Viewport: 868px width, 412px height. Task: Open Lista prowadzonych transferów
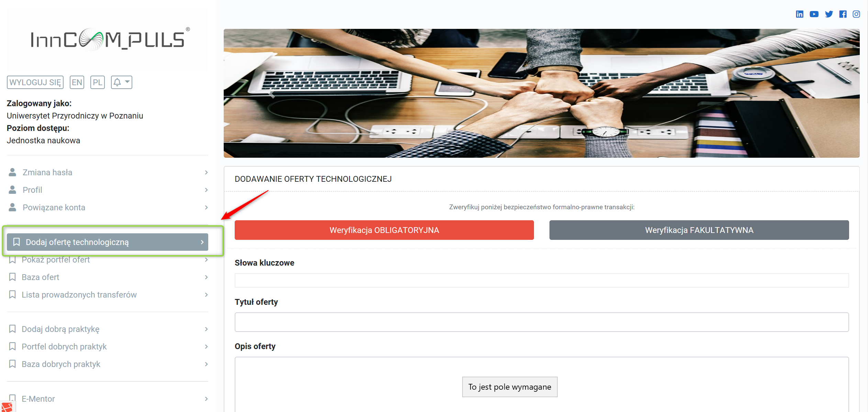[108, 294]
